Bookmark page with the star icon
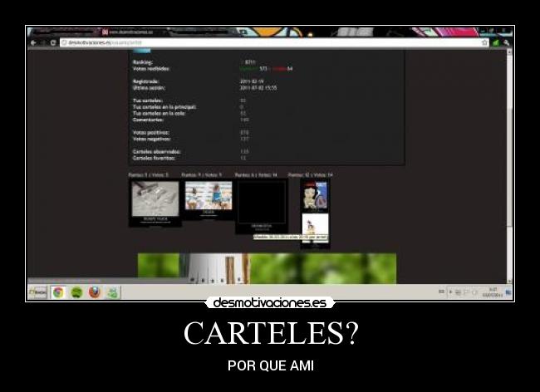 (484, 42)
